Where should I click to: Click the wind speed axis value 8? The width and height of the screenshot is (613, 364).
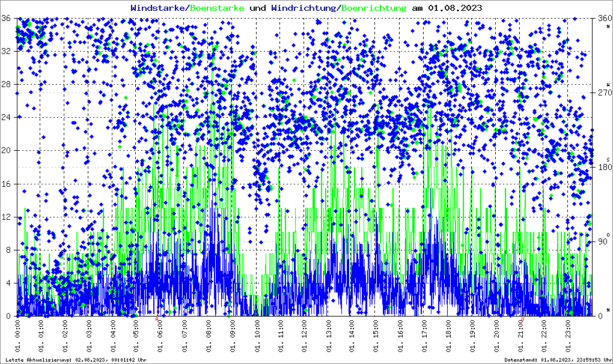tap(8, 250)
